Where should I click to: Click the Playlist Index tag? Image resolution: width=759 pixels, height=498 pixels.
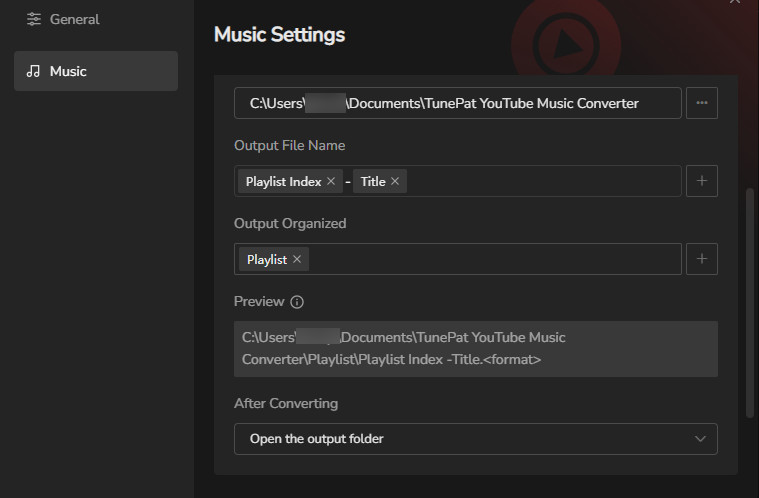pos(290,181)
